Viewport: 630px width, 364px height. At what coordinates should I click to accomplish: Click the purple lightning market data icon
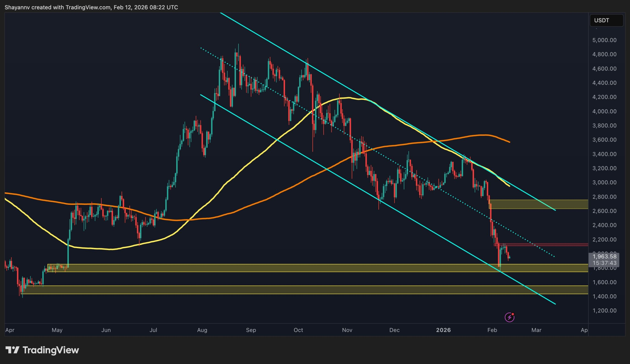point(509,317)
